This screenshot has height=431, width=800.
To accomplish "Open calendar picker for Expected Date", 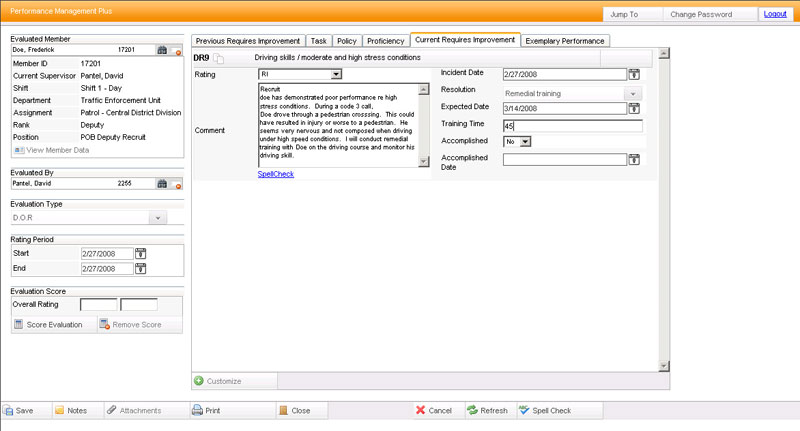I will point(634,108).
